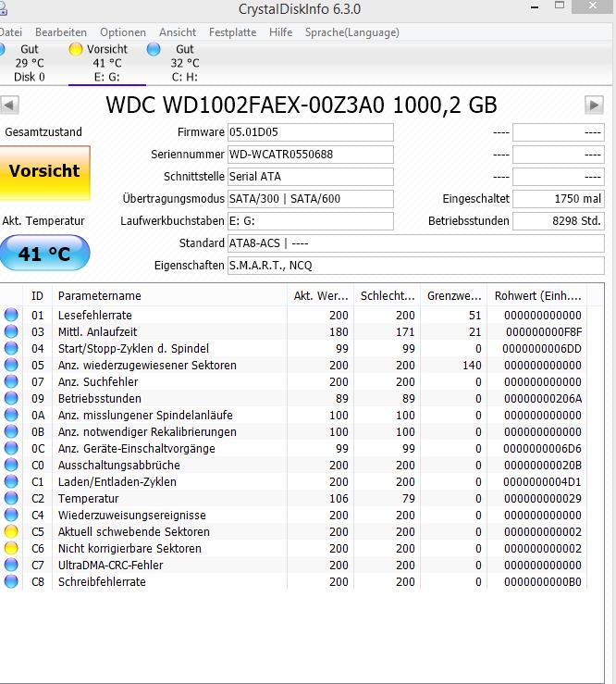This screenshot has width=616, height=684.
Task: Switch to the E: G: drive tab
Action: pos(107,63)
